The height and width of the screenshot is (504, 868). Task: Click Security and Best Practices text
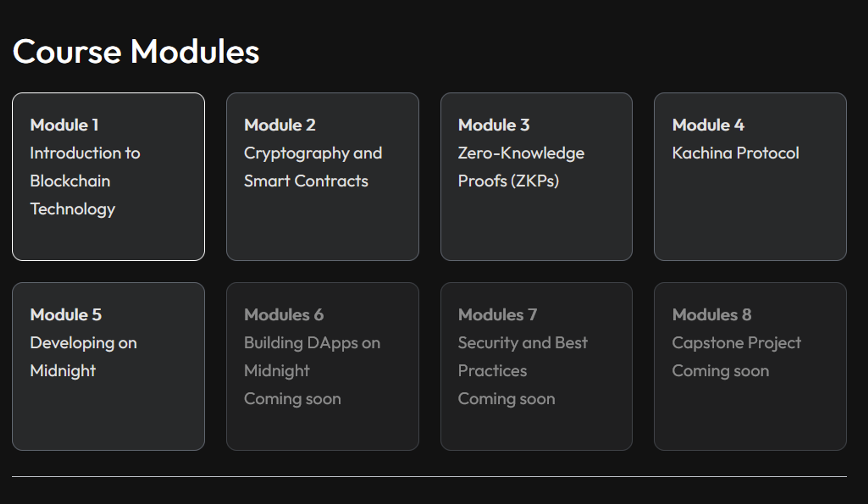tap(523, 357)
